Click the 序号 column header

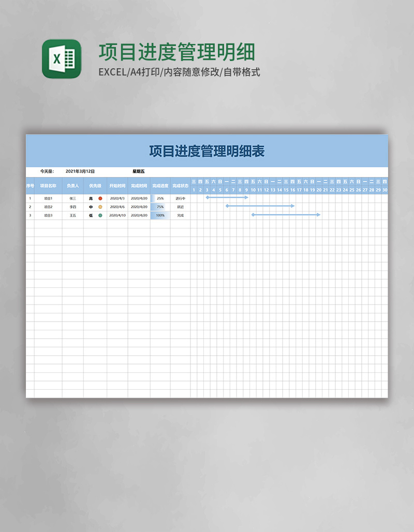[29, 187]
